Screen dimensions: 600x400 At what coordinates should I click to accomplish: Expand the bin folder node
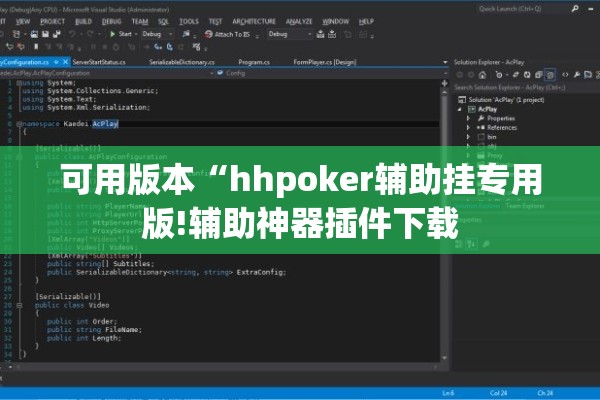tap(468, 137)
